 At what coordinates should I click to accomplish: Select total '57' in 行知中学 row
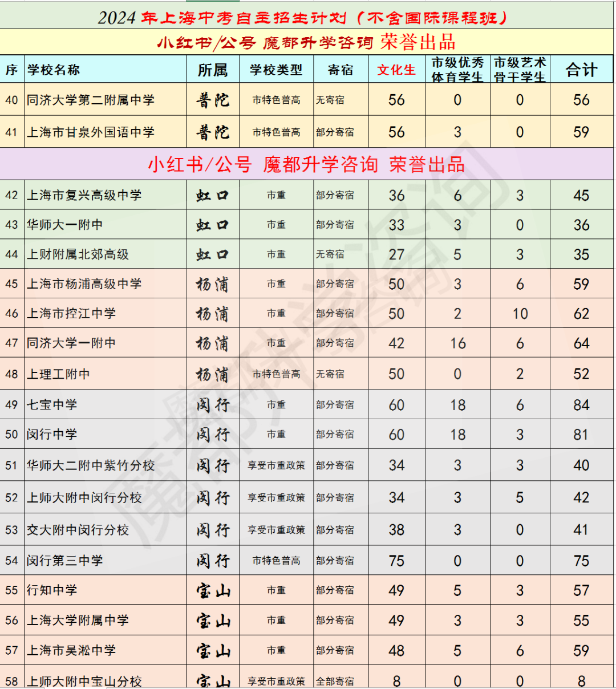(581, 590)
